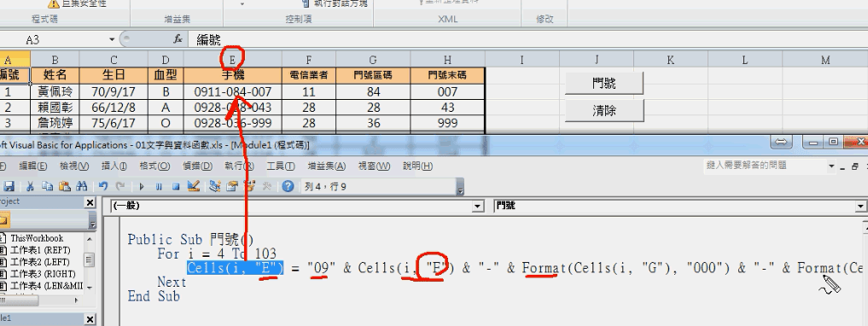This screenshot has width=868, height=326.
Task: Open the help search box dropdown arrow
Action: coord(831,166)
